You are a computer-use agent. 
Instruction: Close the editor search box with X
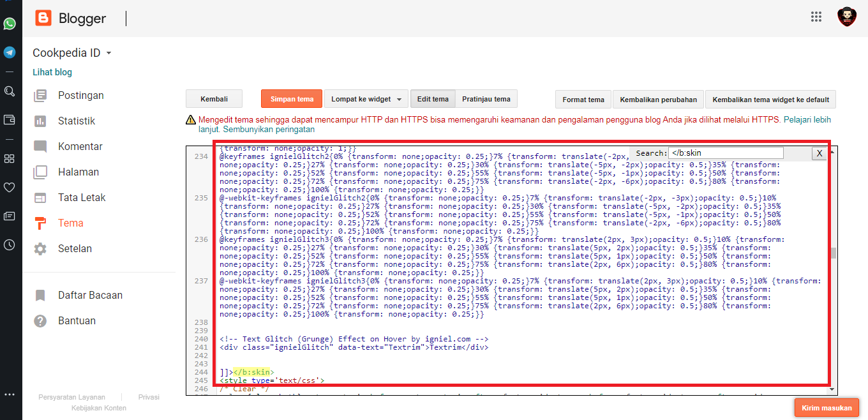819,153
